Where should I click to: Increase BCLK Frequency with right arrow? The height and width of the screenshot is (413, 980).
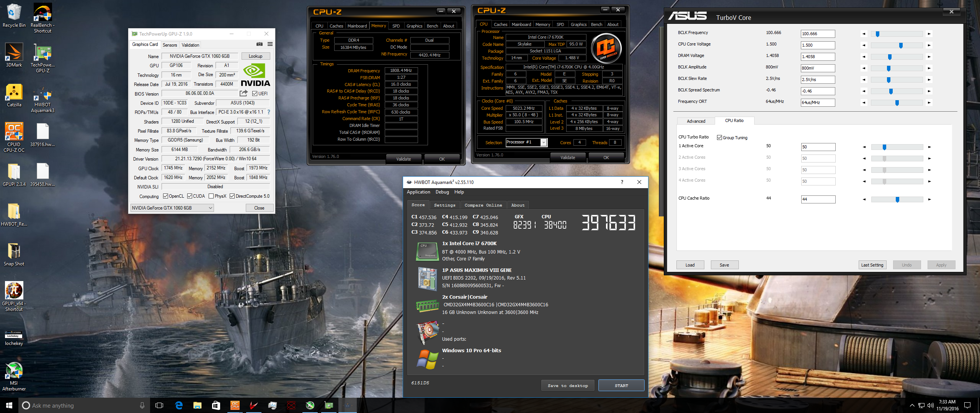(929, 34)
